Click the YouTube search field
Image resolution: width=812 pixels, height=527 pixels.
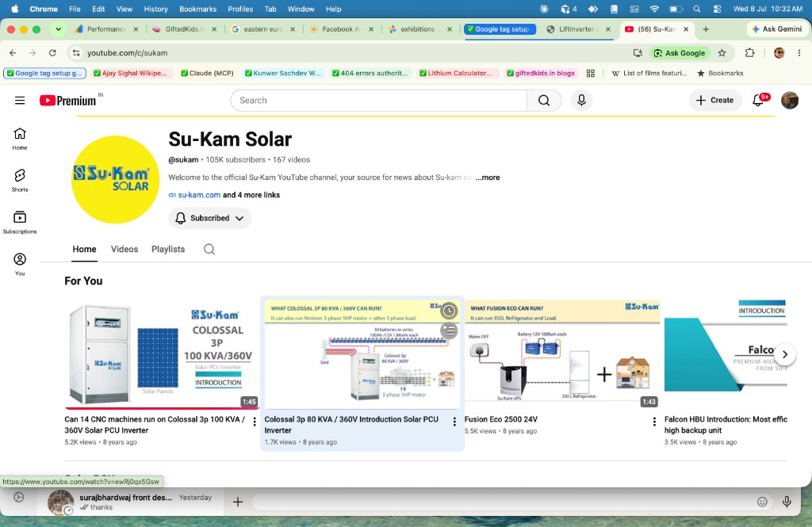[379, 101]
